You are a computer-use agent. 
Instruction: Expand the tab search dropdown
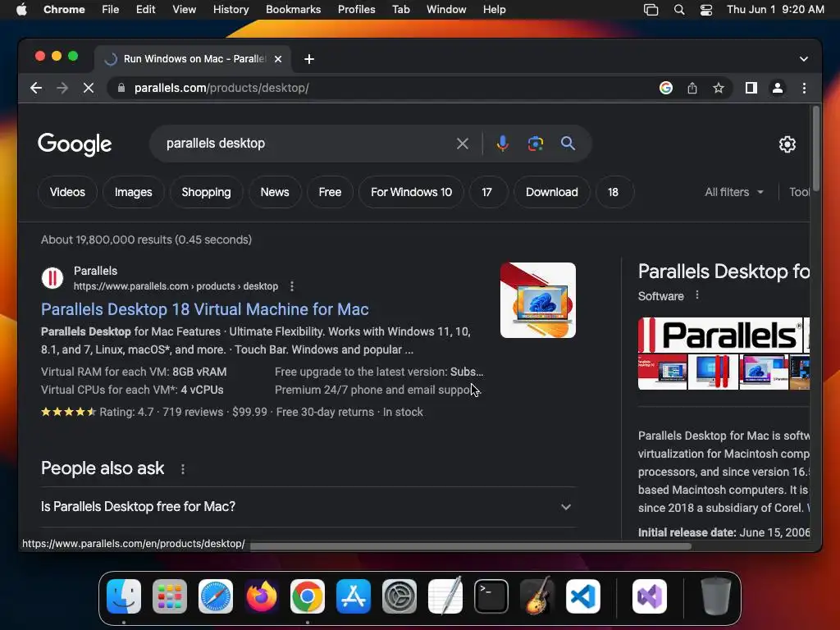804,59
